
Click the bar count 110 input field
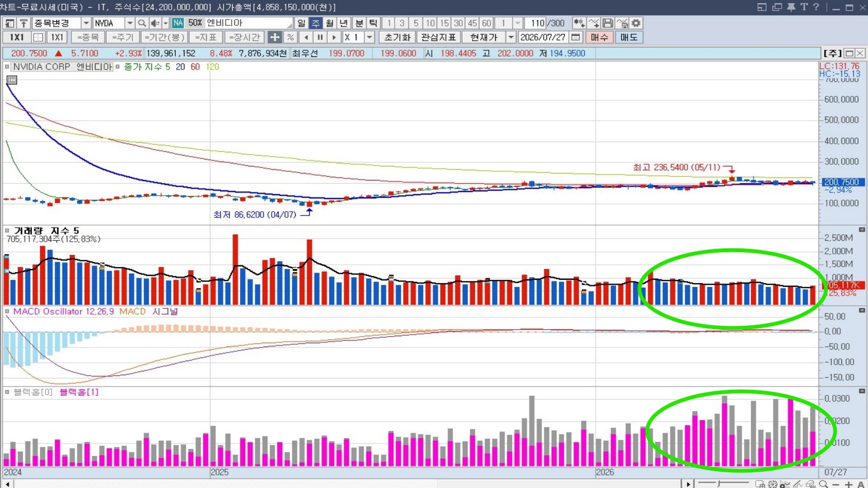tap(535, 23)
